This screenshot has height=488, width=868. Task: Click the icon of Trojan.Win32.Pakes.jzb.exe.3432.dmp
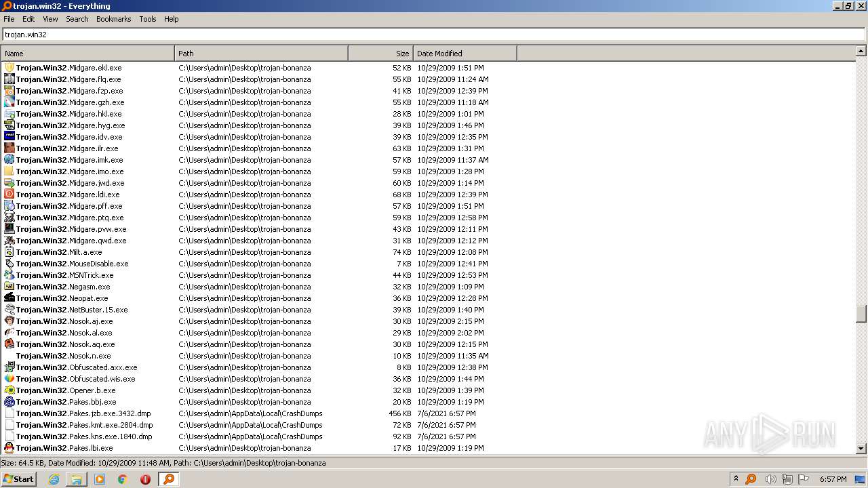9,413
